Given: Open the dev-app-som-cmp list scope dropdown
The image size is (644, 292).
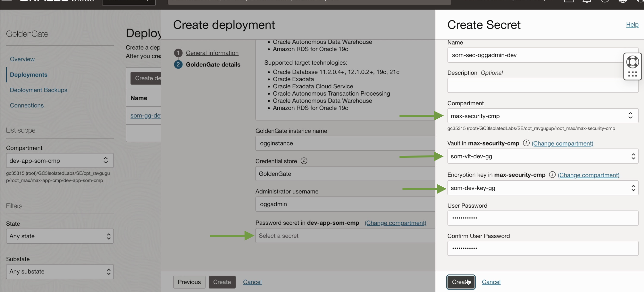Looking at the screenshot, I should [x=60, y=160].
